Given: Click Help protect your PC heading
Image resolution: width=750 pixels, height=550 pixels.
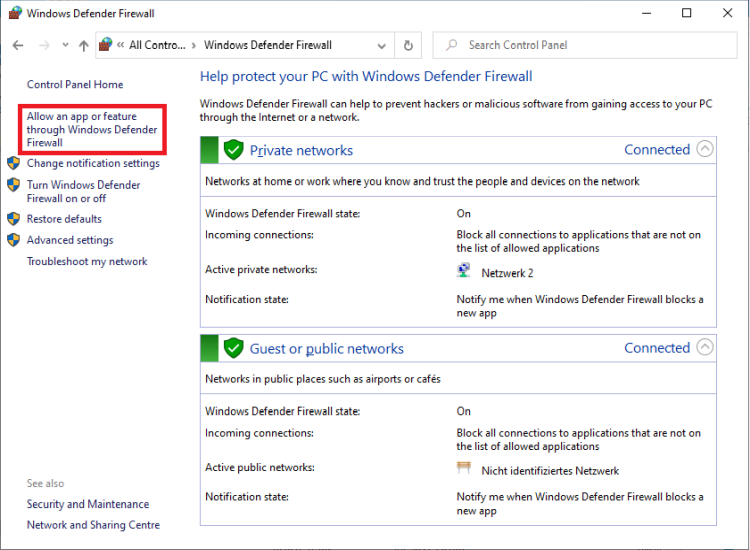Looking at the screenshot, I should (x=366, y=77).
